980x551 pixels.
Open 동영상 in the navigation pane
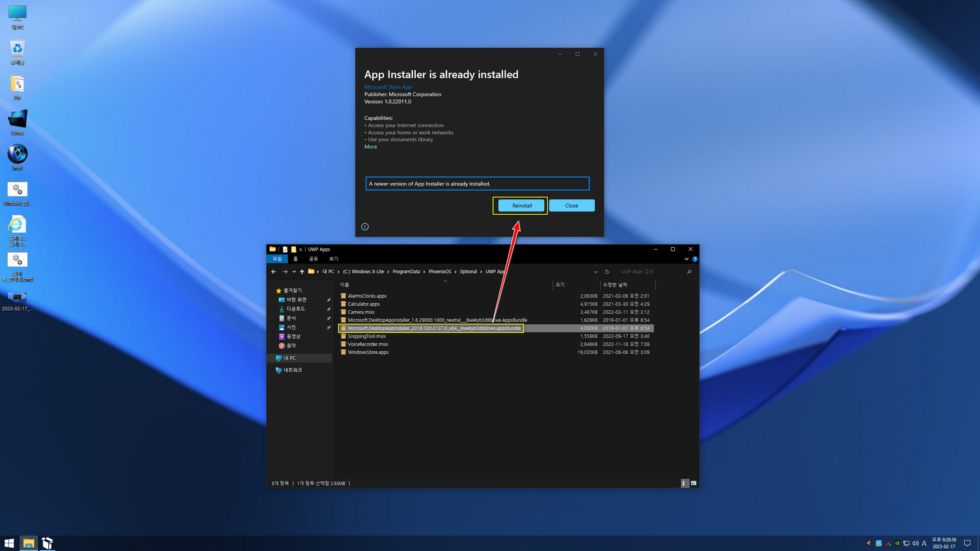[x=293, y=337]
